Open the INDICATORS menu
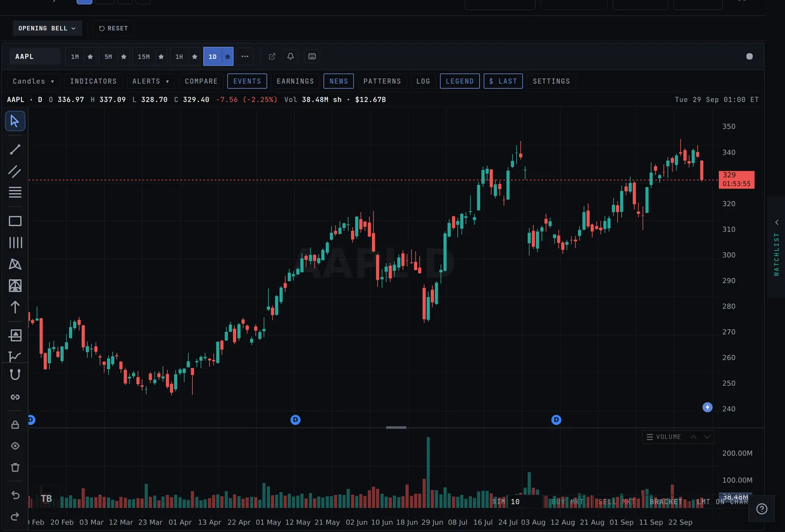 93,81
